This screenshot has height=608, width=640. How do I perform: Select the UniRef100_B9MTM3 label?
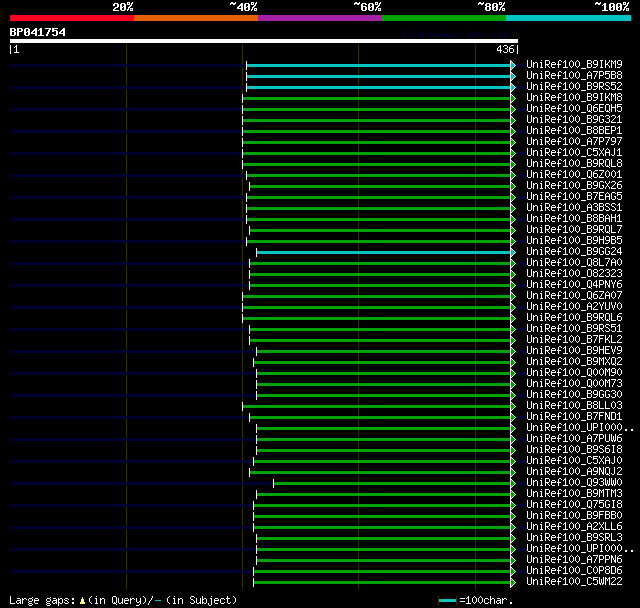point(574,494)
